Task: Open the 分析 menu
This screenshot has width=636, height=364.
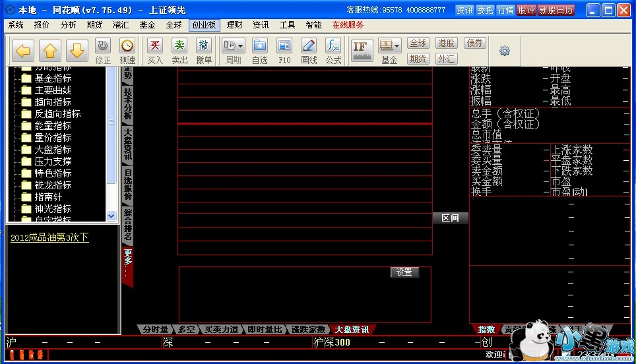Action: [x=68, y=25]
